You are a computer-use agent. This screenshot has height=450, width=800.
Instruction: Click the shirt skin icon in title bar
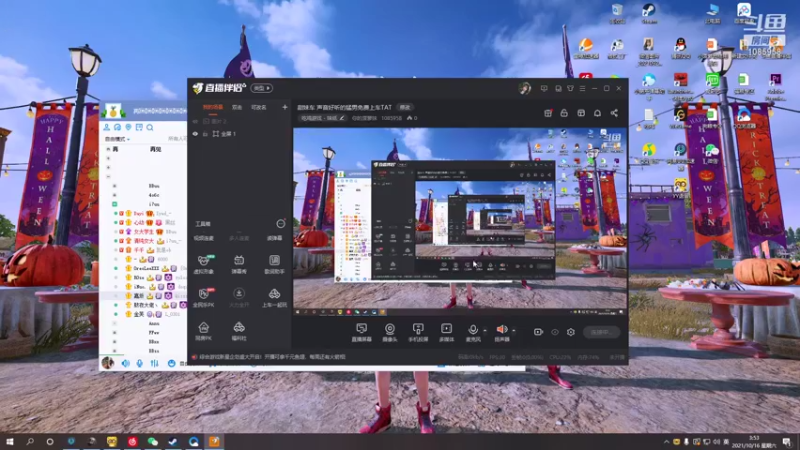[570, 88]
